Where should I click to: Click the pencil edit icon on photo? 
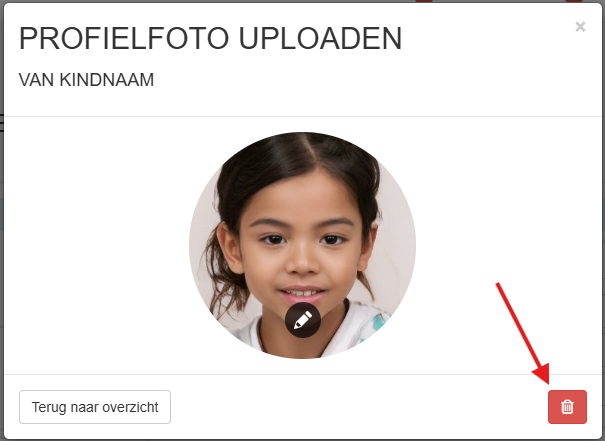303,320
